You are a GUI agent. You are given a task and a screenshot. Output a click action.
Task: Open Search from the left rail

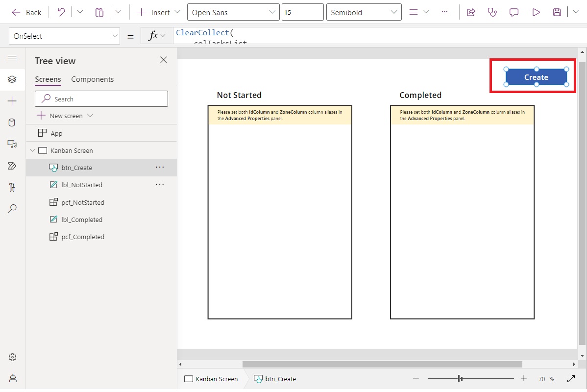(12, 209)
